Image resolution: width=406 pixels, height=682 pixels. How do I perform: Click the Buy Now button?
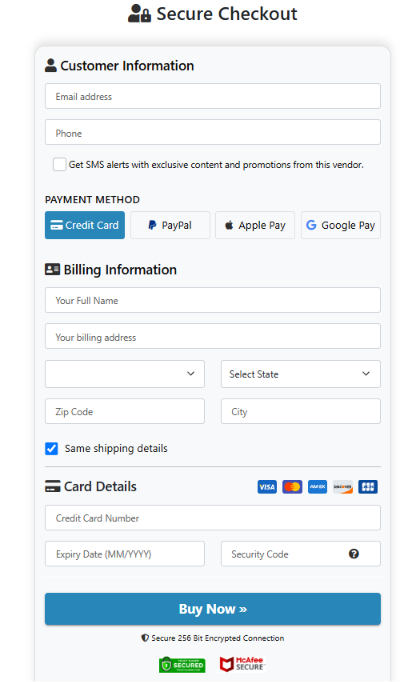[x=213, y=609]
